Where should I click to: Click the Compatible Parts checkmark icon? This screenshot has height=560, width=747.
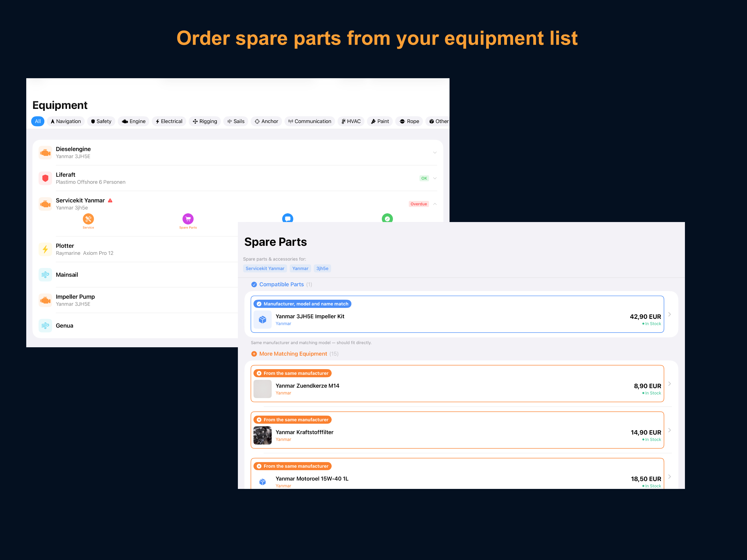pyautogui.click(x=254, y=285)
